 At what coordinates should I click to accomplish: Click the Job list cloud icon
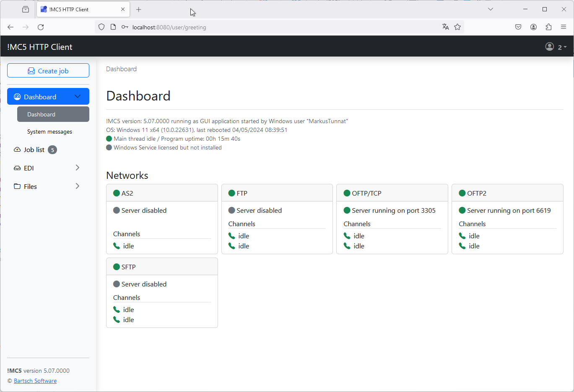[x=17, y=150]
